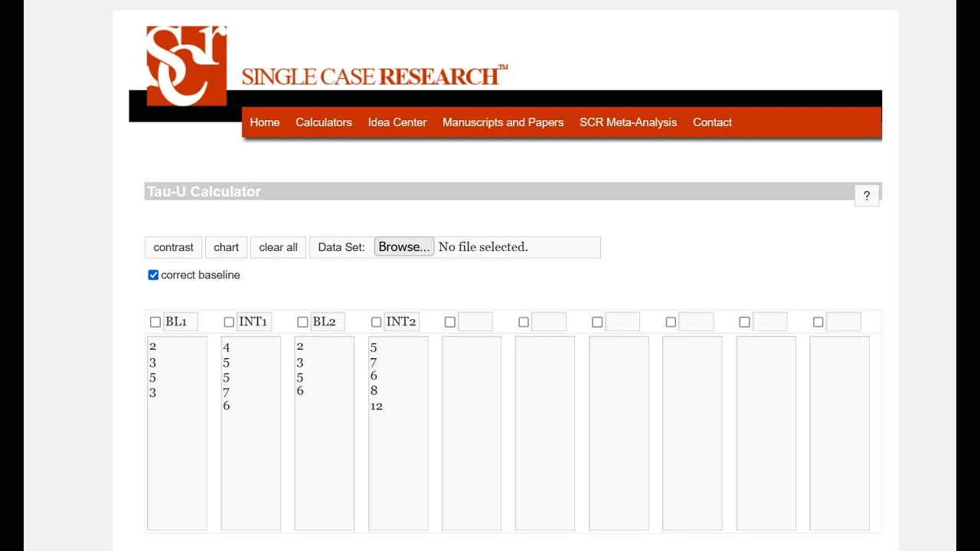Toggle the correct baseline checkbox
Viewport: 980px width, 551px height.
click(x=153, y=275)
